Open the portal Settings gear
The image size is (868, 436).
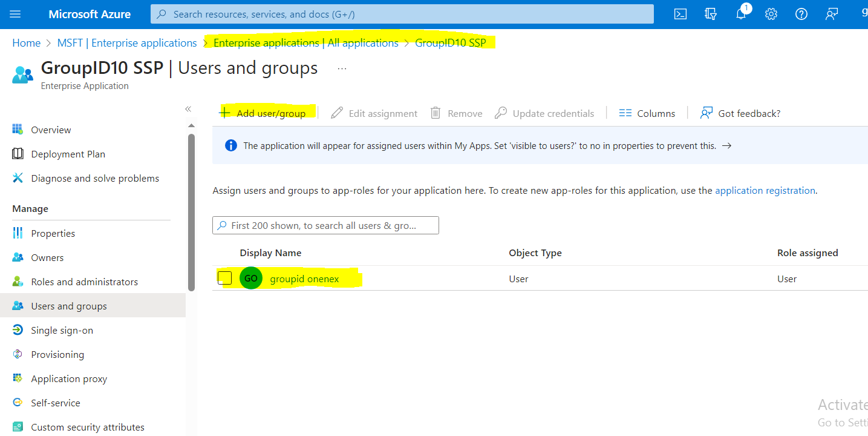coord(771,13)
